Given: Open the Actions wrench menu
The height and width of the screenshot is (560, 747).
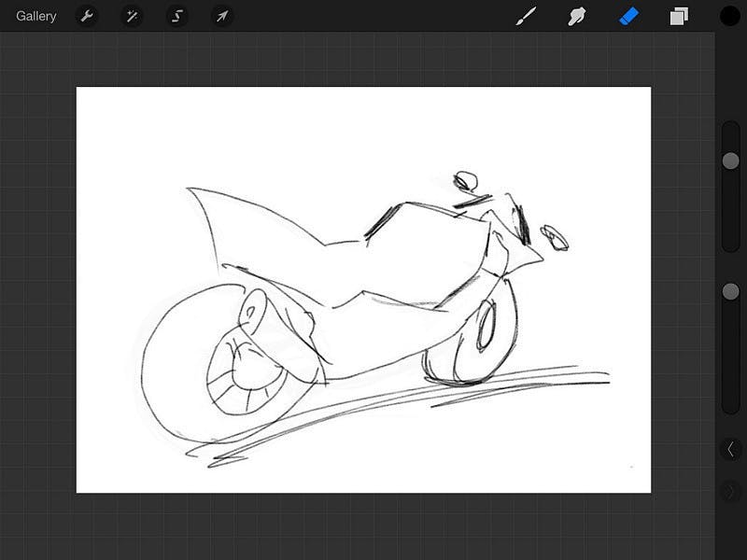Looking at the screenshot, I should pos(87,16).
